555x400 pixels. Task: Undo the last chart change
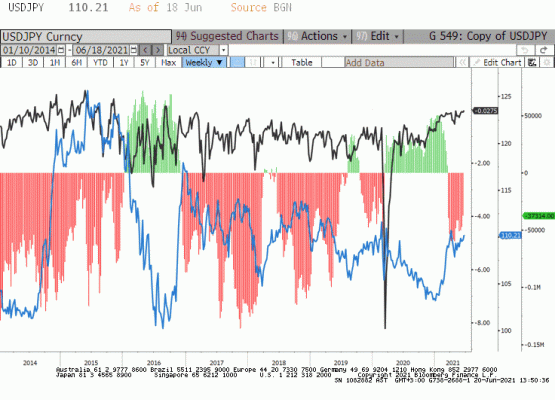click(525, 50)
